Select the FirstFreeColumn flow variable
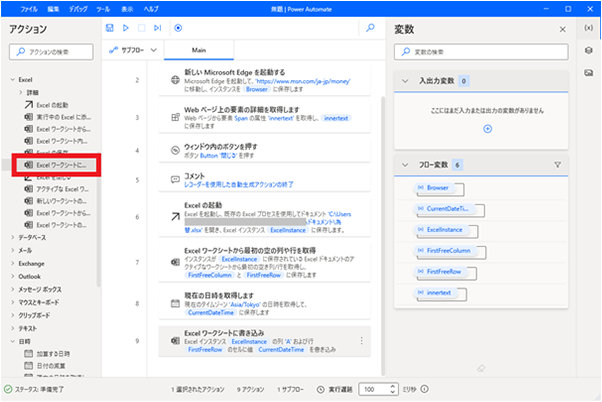Screen dimensions: 602x402 pyautogui.click(x=445, y=250)
